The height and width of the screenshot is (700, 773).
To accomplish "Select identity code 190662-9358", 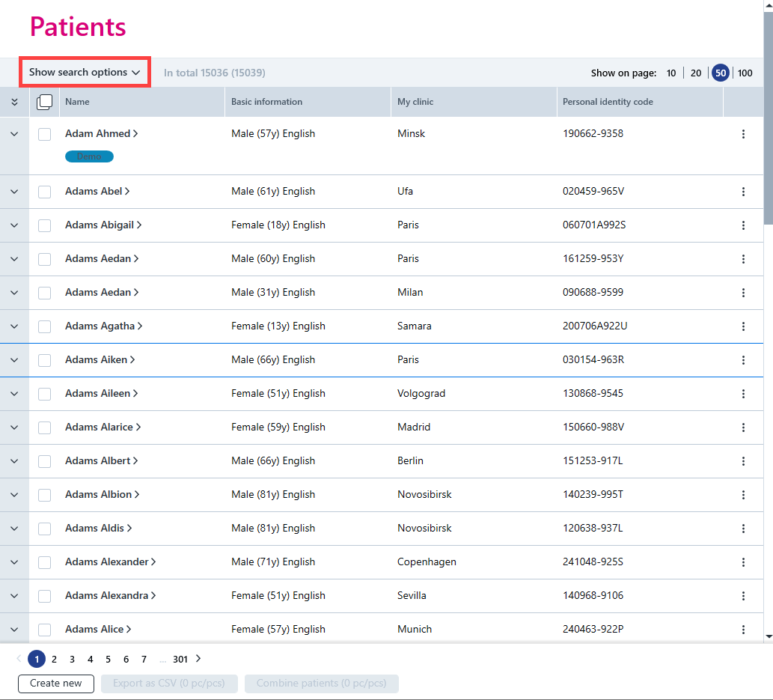I will tap(593, 134).
